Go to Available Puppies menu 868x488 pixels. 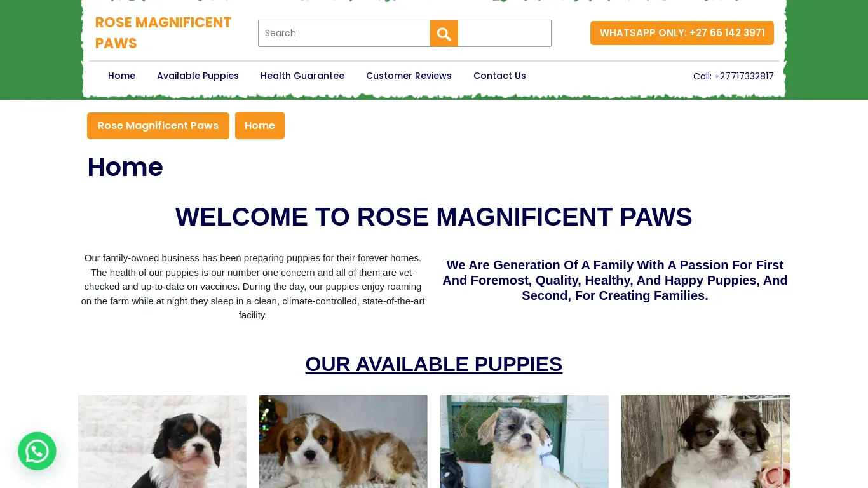pyautogui.click(x=198, y=76)
